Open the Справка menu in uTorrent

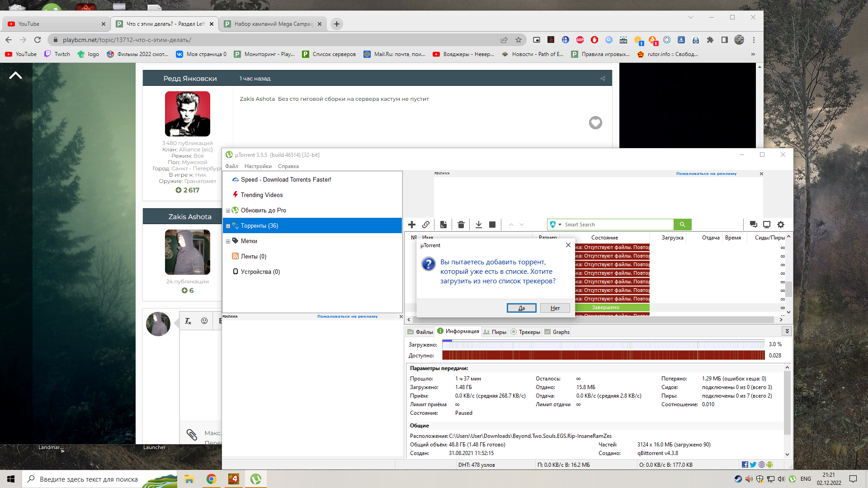click(x=288, y=166)
